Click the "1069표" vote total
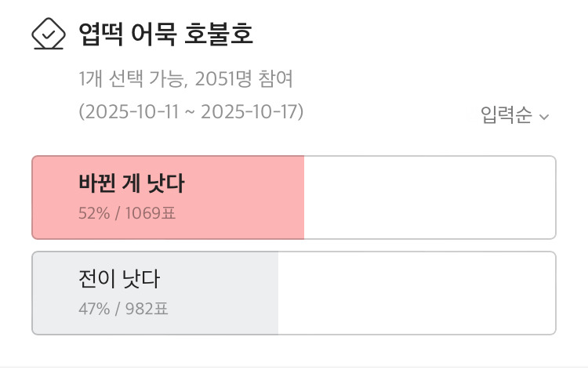The height and width of the screenshot is (373, 588). click(148, 213)
